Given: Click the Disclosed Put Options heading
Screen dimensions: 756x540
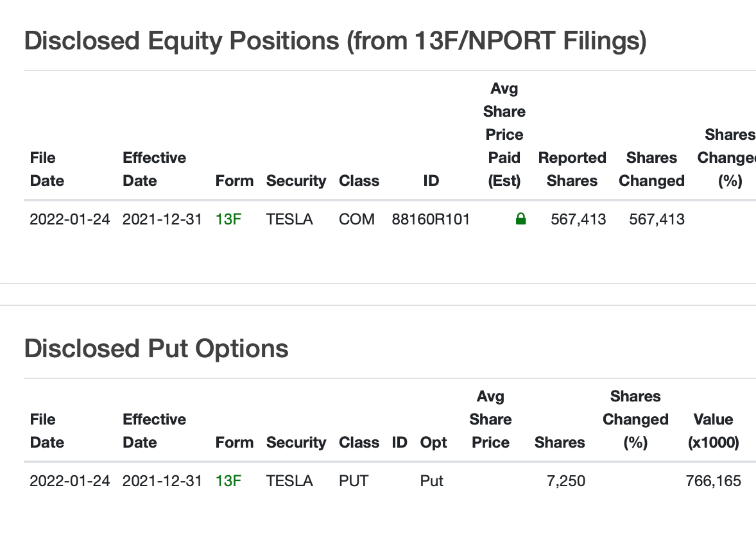Looking at the screenshot, I should tap(156, 348).
